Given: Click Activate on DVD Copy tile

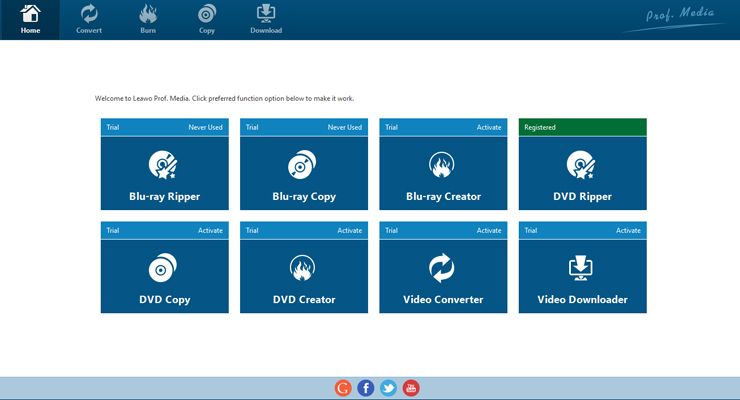Looking at the screenshot, I should (210, 231).
